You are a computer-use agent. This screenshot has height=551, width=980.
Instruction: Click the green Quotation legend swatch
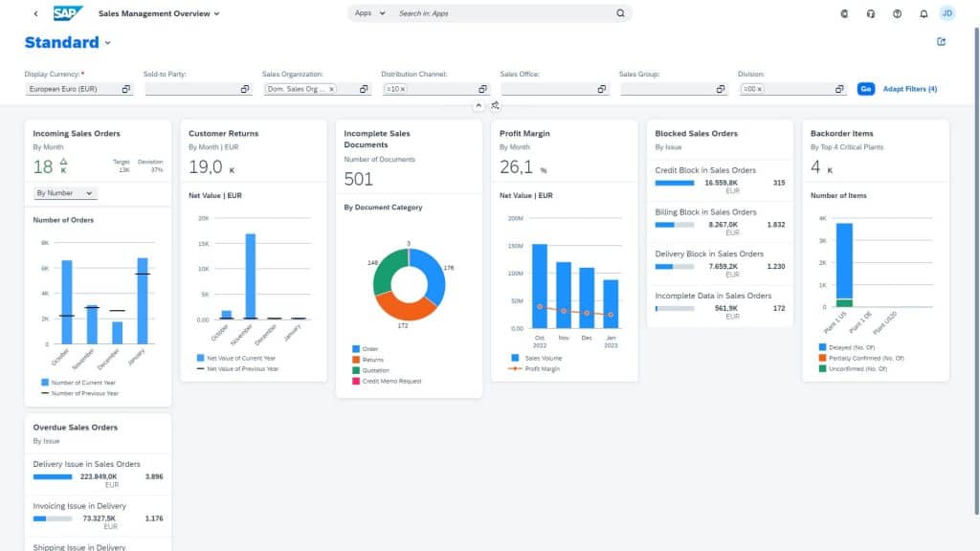(x=356, y=370)
